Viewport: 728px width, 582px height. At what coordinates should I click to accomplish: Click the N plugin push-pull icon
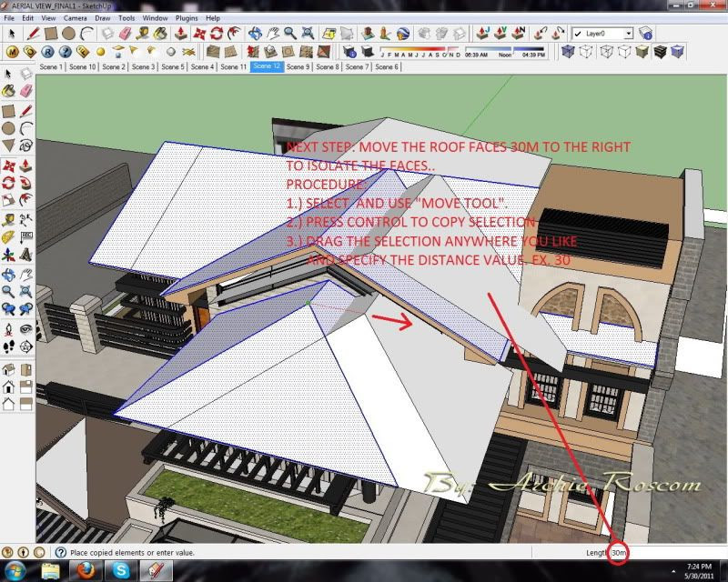518,34
